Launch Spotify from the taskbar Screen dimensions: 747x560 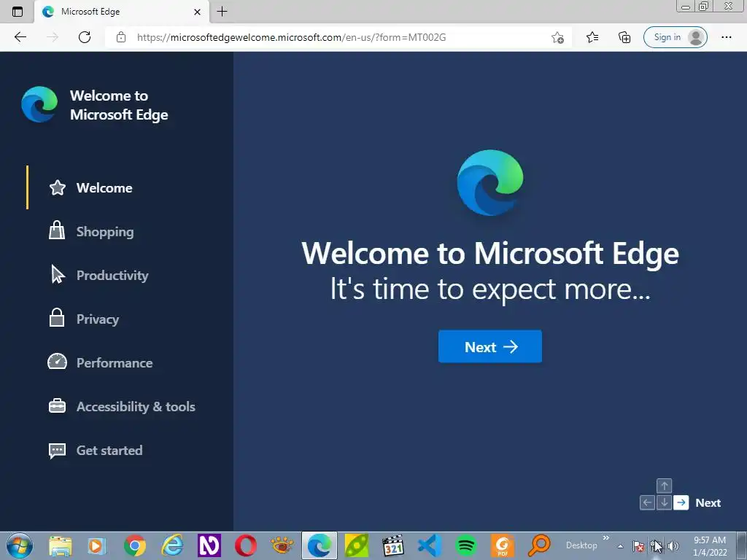pyautogui.click(x=466, y=545)
